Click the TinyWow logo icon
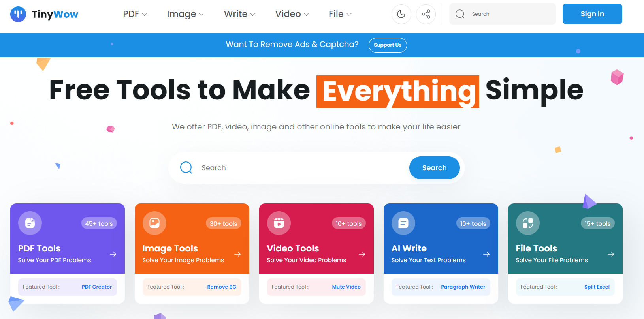The width and height of the screenshot is (644, 319). click(x=18, y=14)
